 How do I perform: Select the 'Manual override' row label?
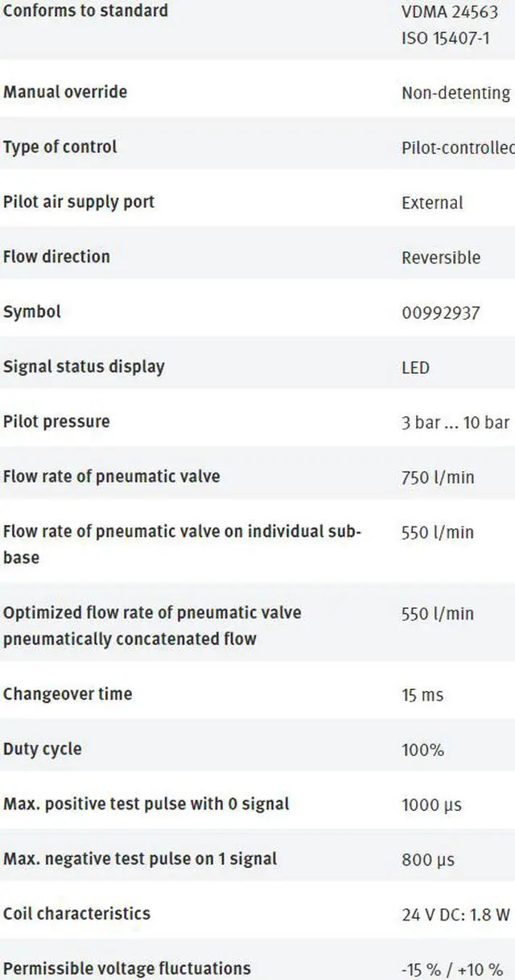pos(65,92)
